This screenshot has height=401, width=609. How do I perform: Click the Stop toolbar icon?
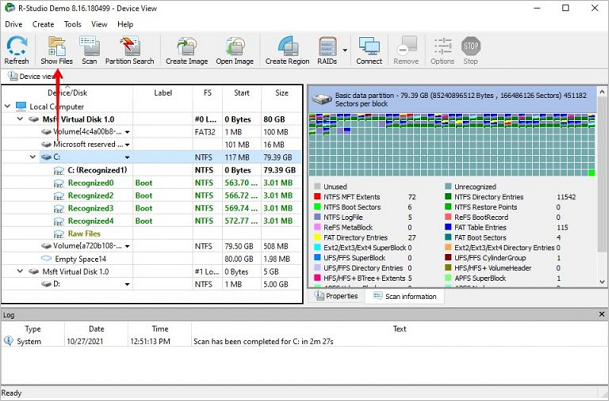pyautogui.click(x=471, y=50)
